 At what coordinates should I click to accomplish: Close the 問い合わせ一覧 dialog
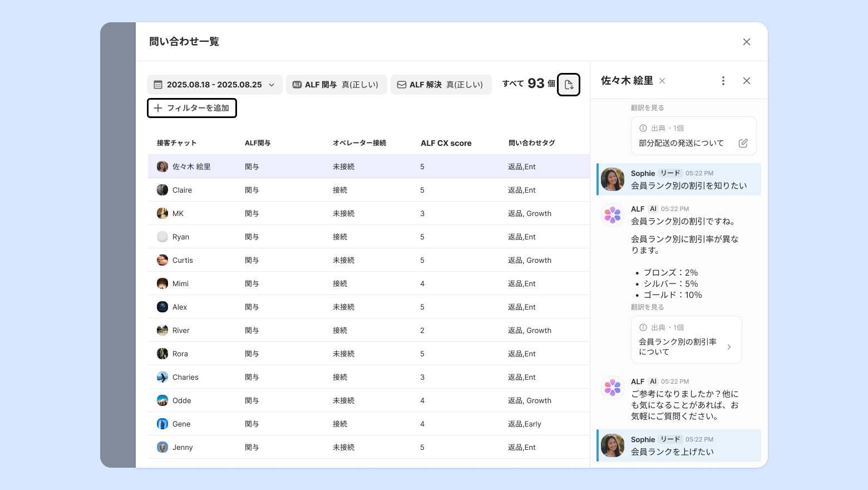tap(747, 42)
